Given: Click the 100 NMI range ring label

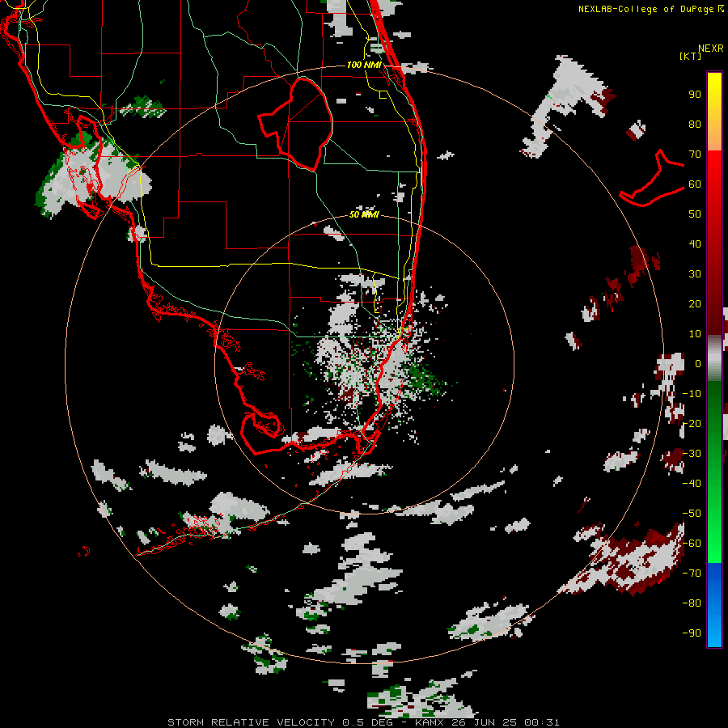Looking at the screenshot, I should click(365, 65).
